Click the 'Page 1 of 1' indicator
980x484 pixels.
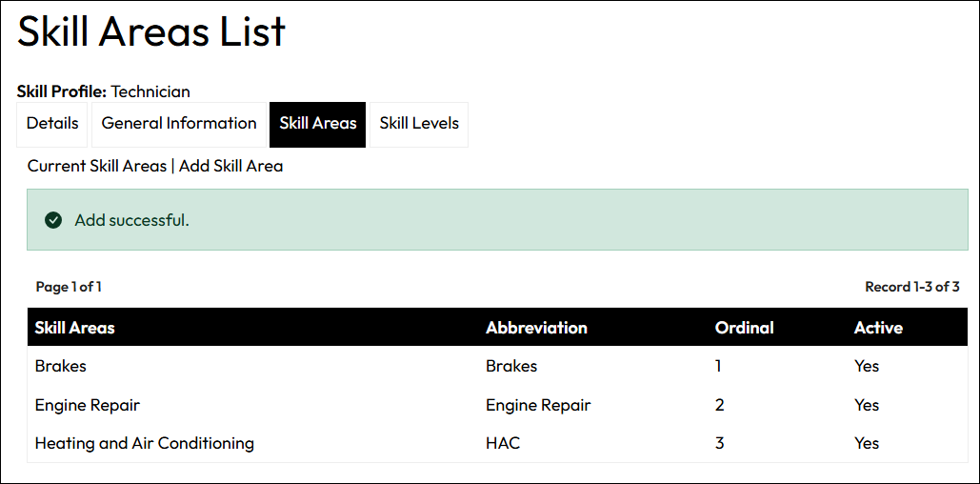(69, 287)
